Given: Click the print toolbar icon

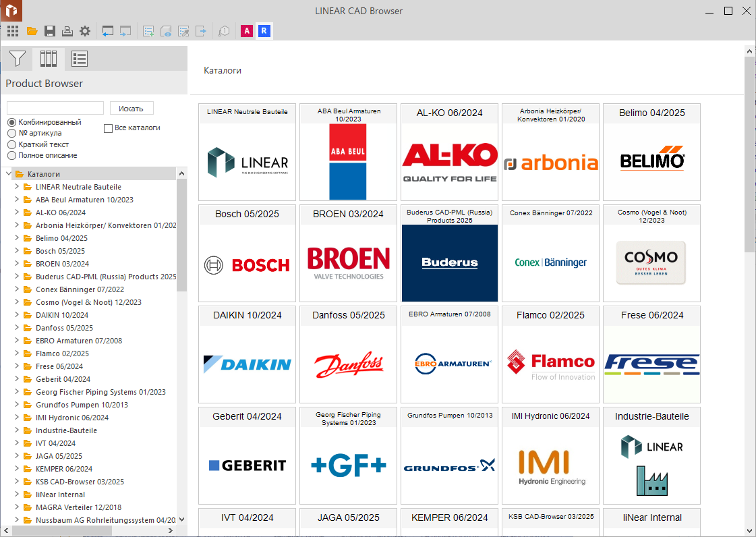Looking at the screenshot, I should click(67, 31).
